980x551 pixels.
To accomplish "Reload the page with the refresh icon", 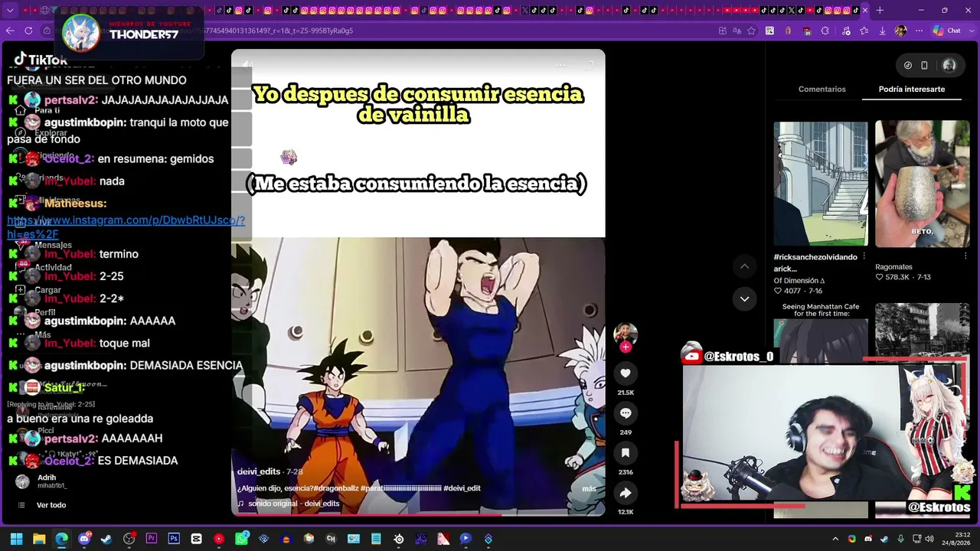I will coord(28,31).
